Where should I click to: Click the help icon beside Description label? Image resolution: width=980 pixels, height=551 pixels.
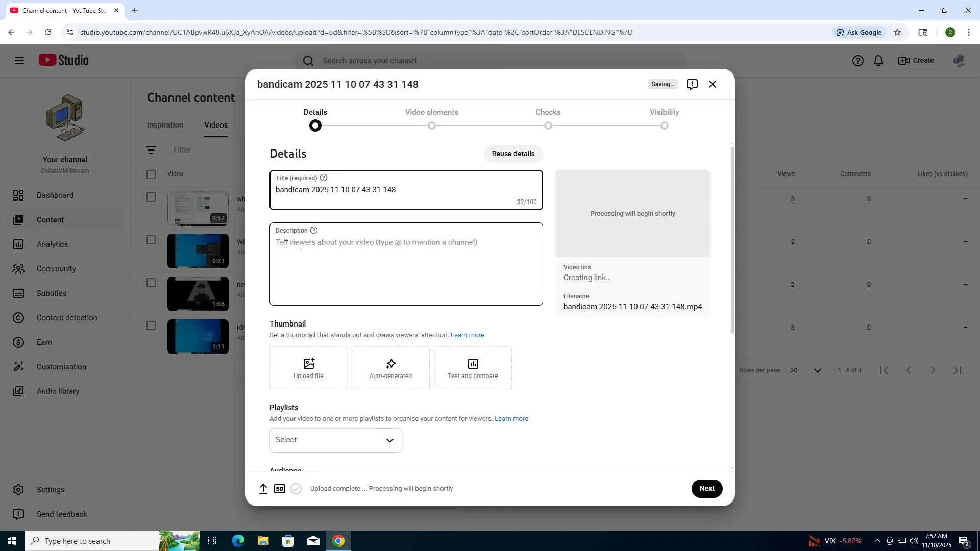[314, 231]
